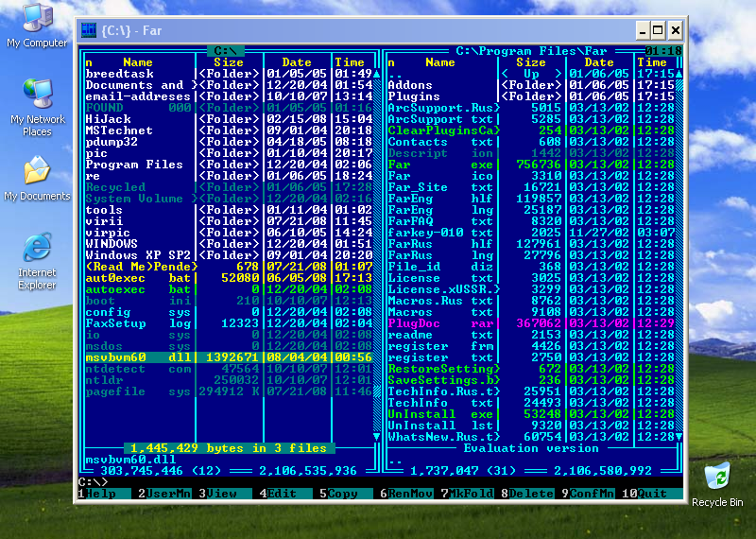This screenshot has height=539, width=756.
Task: Click the C:\Program Files\Far panel title
Action: pos(531,51)
